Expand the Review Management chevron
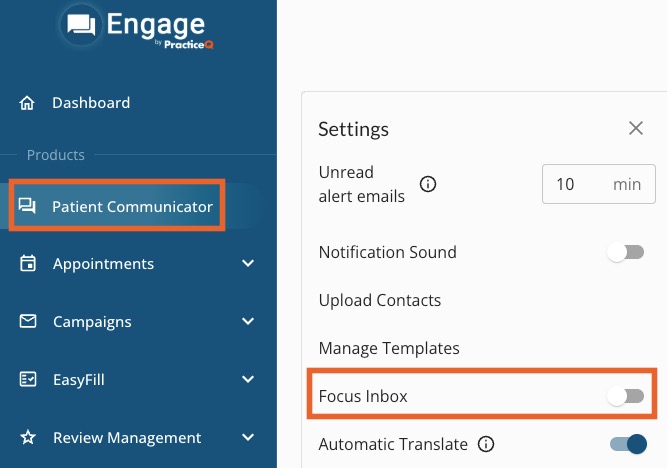This screenshot has height=468, width=667. pos(248,437)
